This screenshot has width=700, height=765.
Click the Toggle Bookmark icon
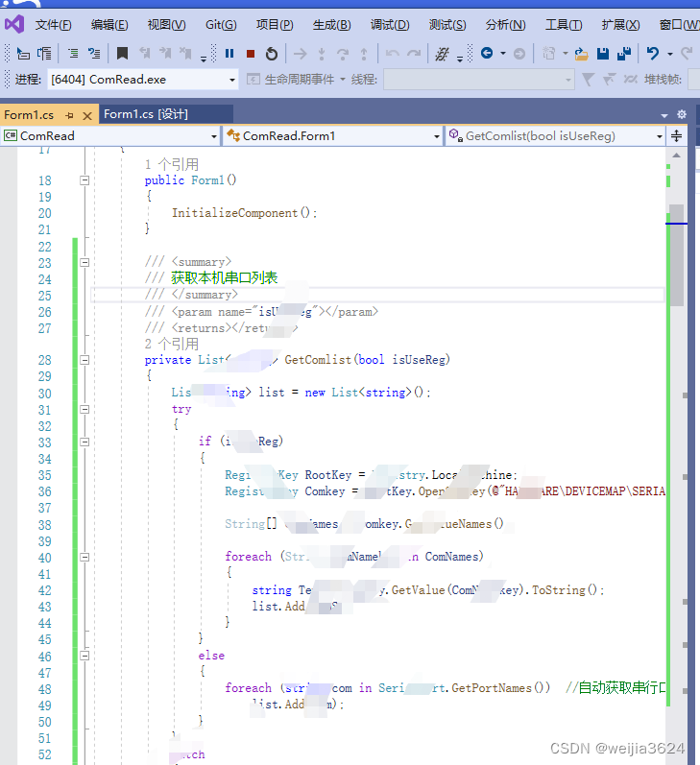click(122, 53)
